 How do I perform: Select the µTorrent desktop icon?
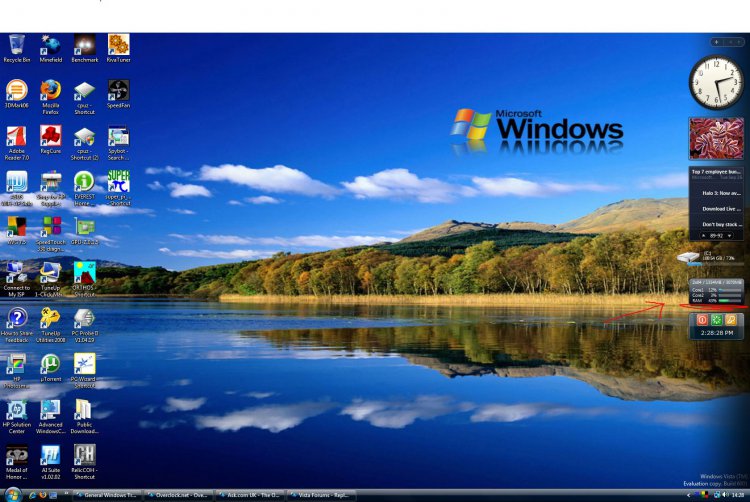pos(51,368)
